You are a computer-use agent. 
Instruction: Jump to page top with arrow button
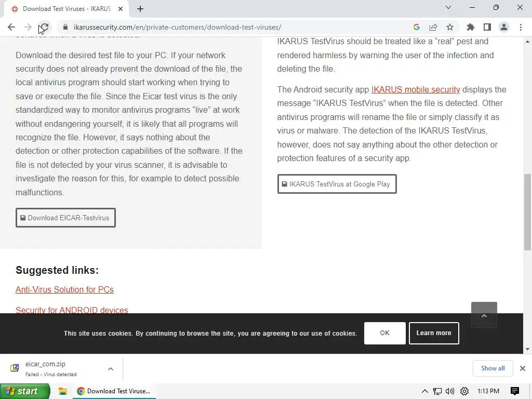pos(484,315)
